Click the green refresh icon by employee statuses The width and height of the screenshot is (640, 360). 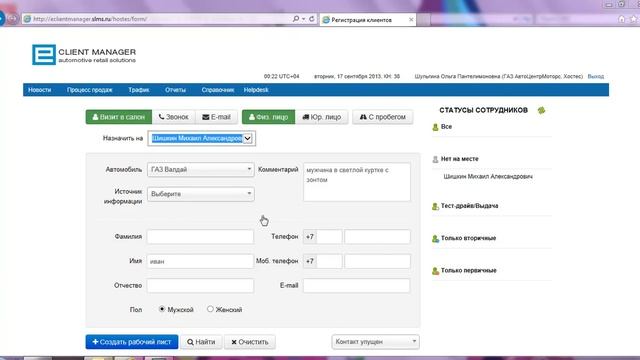click(541, 110)
